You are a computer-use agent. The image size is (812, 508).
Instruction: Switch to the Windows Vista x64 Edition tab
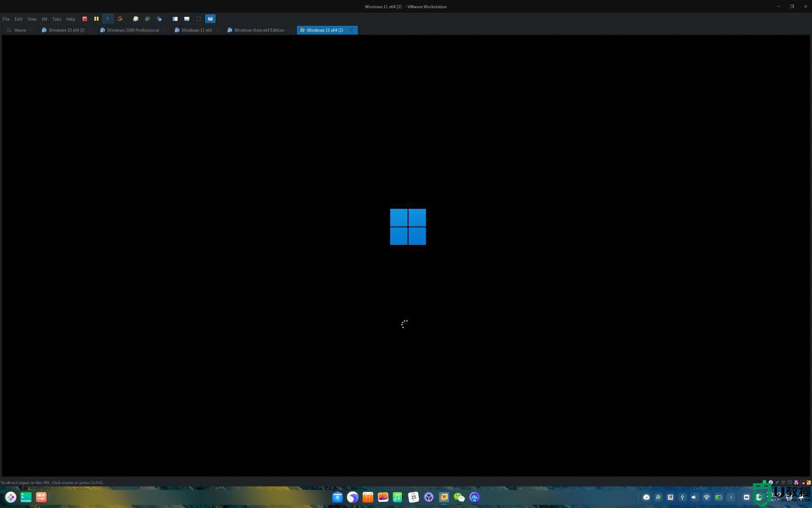point(259,30)
